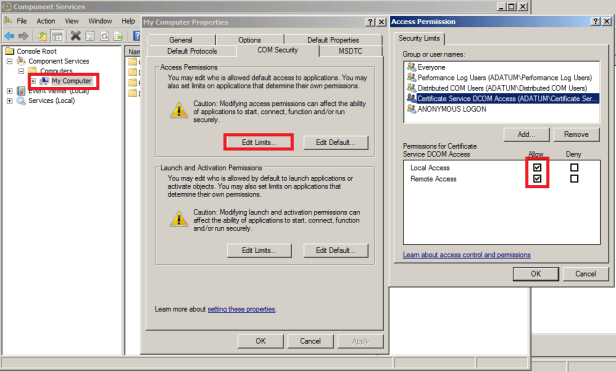Open the View menu
Viewport: 616px width, 372px height.
tap(72, 21)
